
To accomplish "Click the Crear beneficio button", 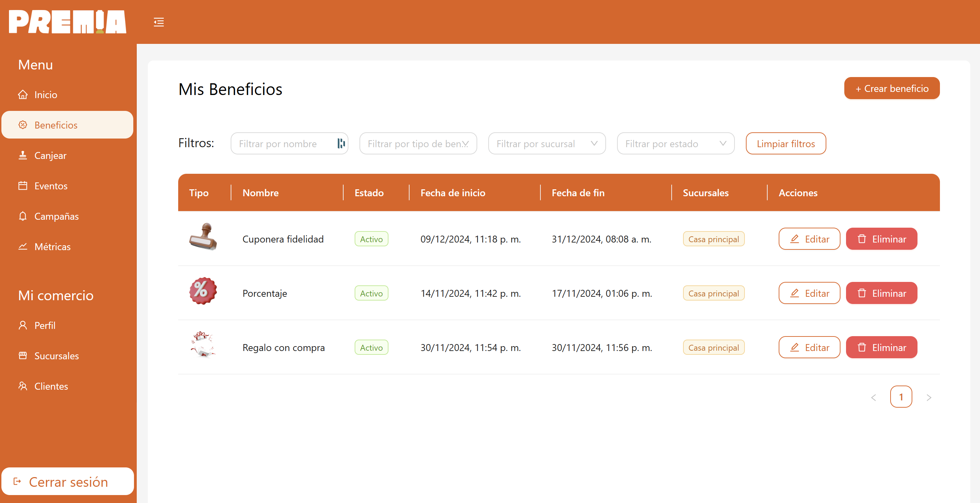I will 891,88.
